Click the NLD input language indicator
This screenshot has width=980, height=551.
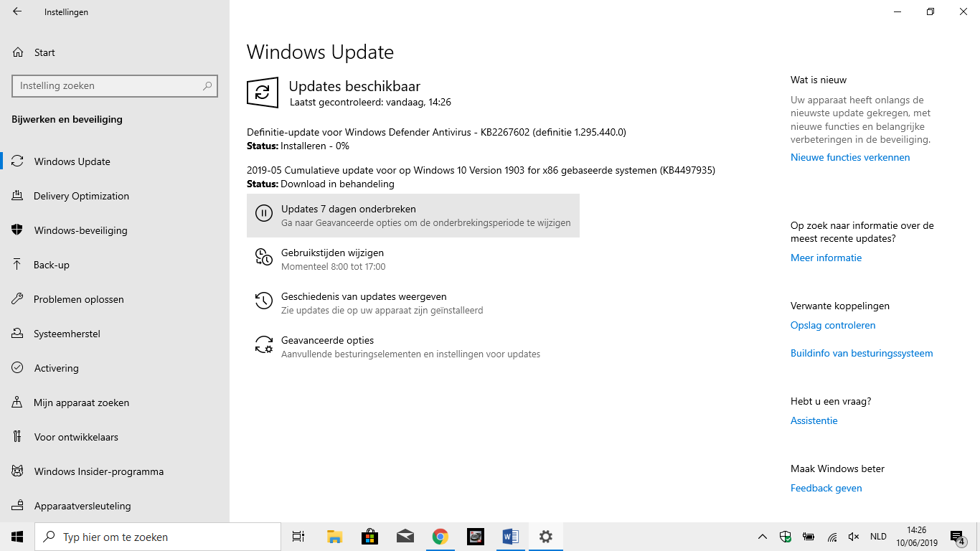pyautogui.click(x=878, y=537)
